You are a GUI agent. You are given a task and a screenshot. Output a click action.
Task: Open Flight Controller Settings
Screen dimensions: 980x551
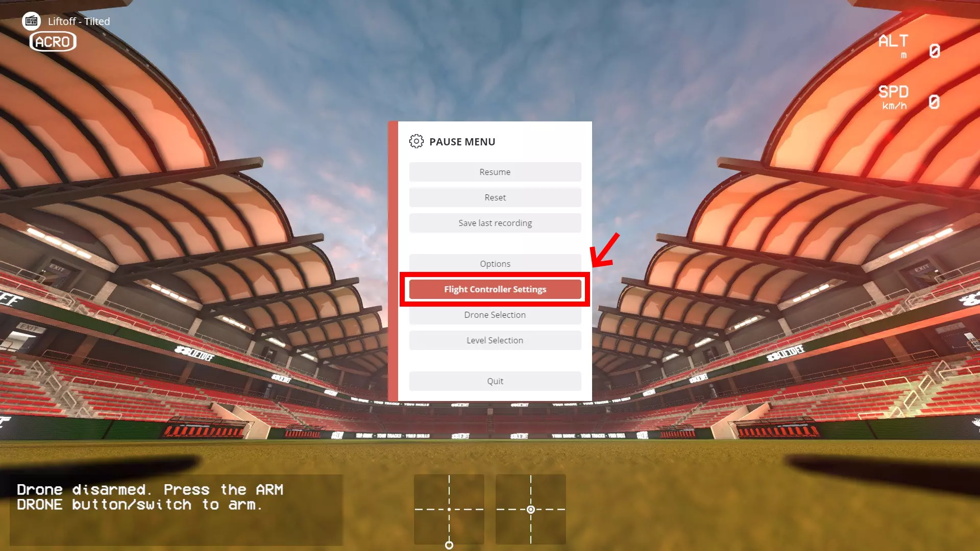click(495, 289)
